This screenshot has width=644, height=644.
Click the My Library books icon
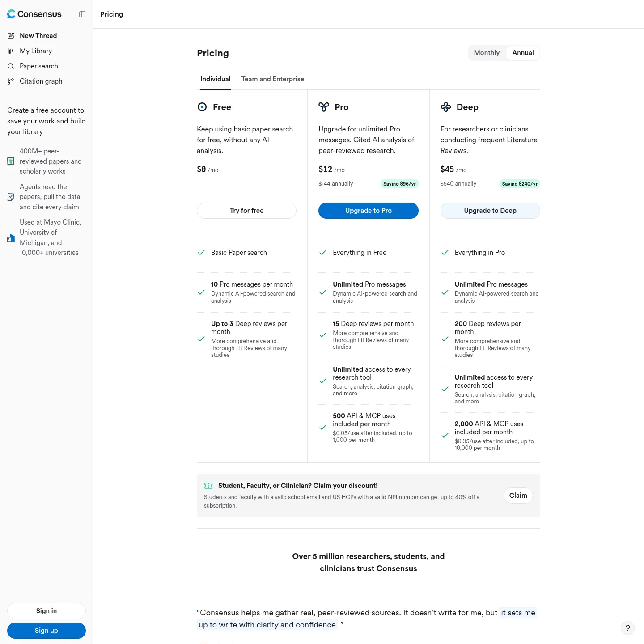11,51
